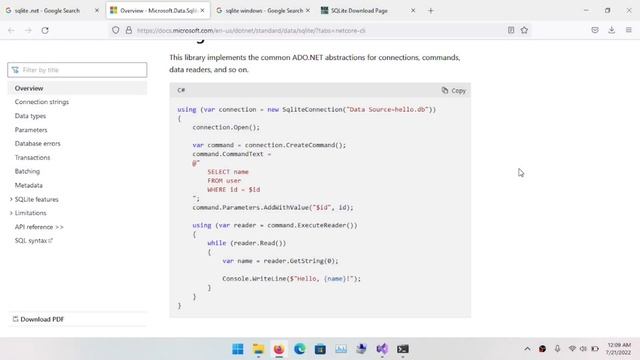Open Connection strings article
Screen dimensions: 640x360
click(x=42, y=102)
